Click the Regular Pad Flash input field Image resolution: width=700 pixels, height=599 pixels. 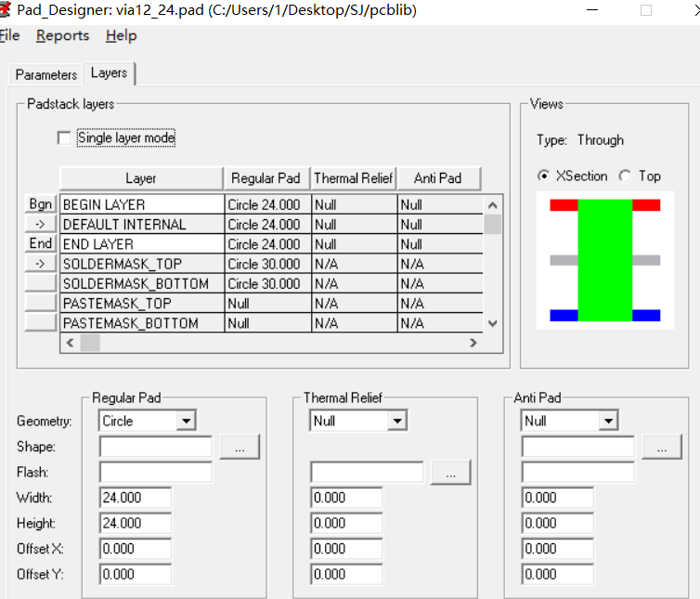[156, 472]
